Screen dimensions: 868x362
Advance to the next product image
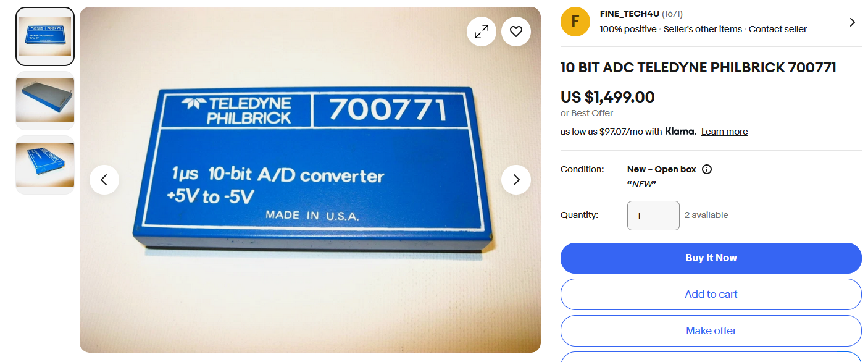[x=516, y=180]
